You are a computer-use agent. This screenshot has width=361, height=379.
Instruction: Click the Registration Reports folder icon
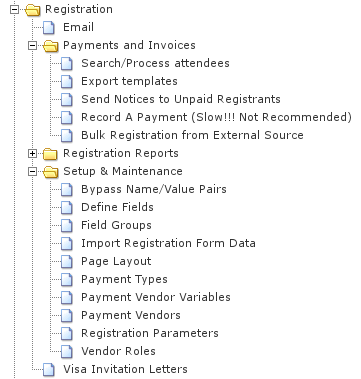(x=50, y=154)
